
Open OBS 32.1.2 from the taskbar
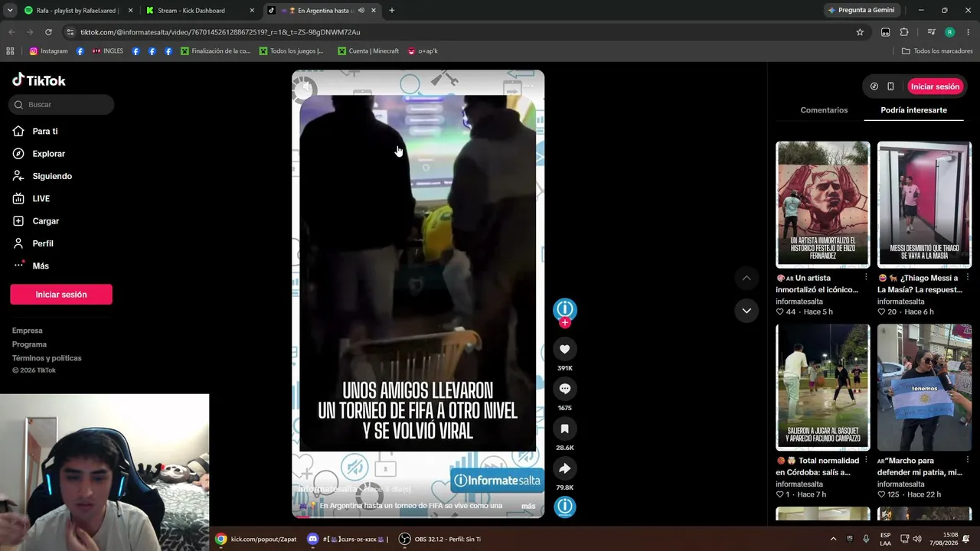point(440,539)
